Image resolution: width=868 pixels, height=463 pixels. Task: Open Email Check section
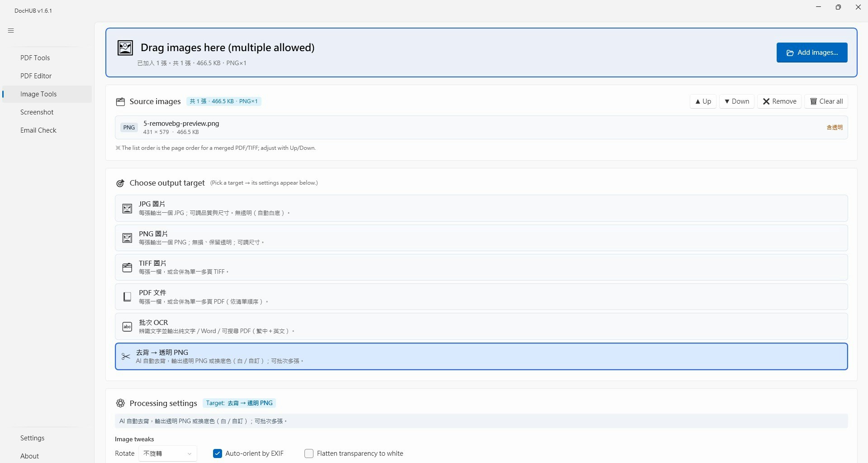click(47, 130)
